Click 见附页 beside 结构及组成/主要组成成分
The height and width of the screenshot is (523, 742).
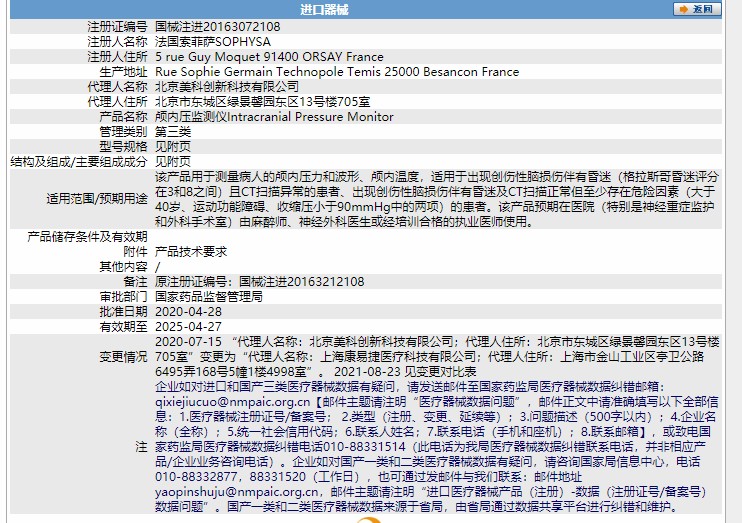click(173, 162)
